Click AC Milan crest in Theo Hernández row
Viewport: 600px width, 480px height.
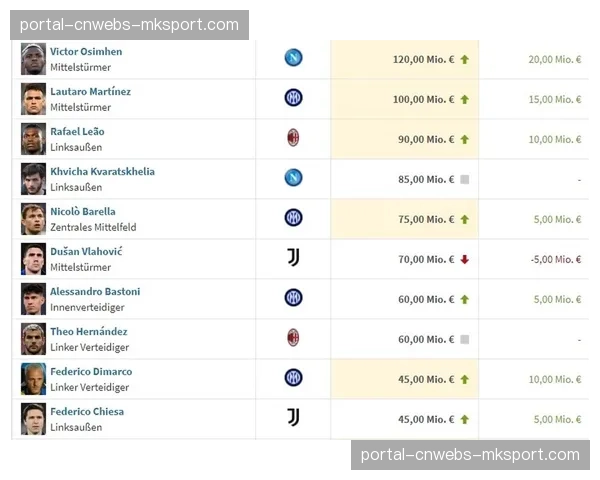pyautogui.click(x=293, y=338)
